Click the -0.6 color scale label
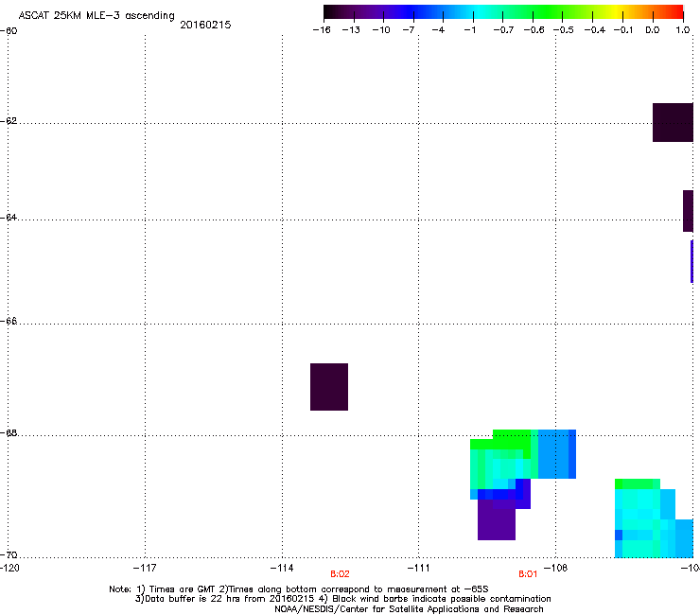This screenshot has height=615, width=700. coord(534,30)
